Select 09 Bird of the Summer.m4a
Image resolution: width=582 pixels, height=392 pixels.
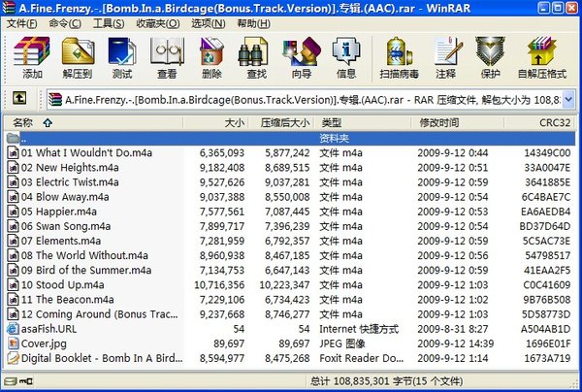[x=86, y=271]
